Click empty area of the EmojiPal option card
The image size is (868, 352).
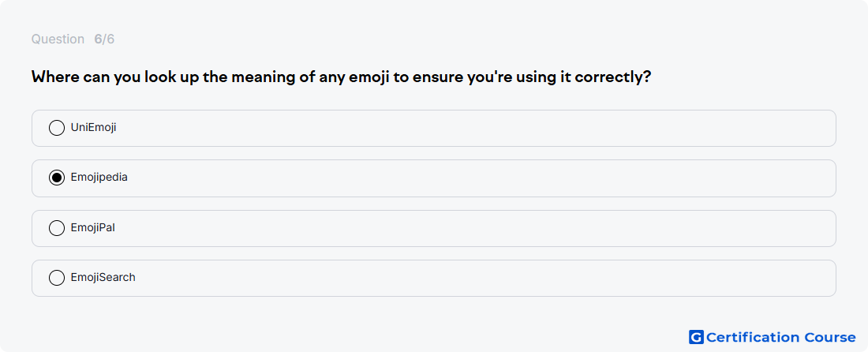(476, 229)
